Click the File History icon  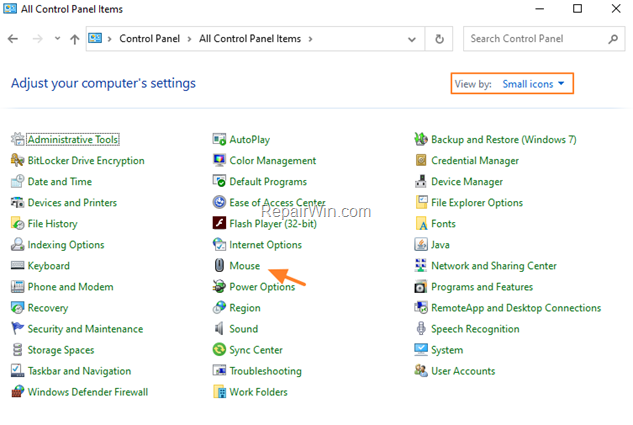[x=17, y=224]
